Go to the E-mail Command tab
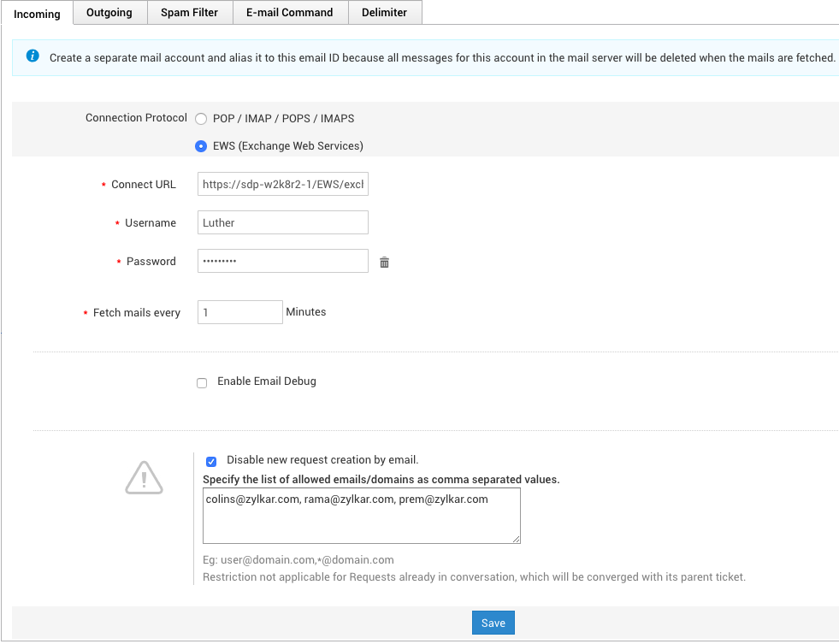Image resolution: width=839 pixels, height=644 pixels. [x=289, y=13]
